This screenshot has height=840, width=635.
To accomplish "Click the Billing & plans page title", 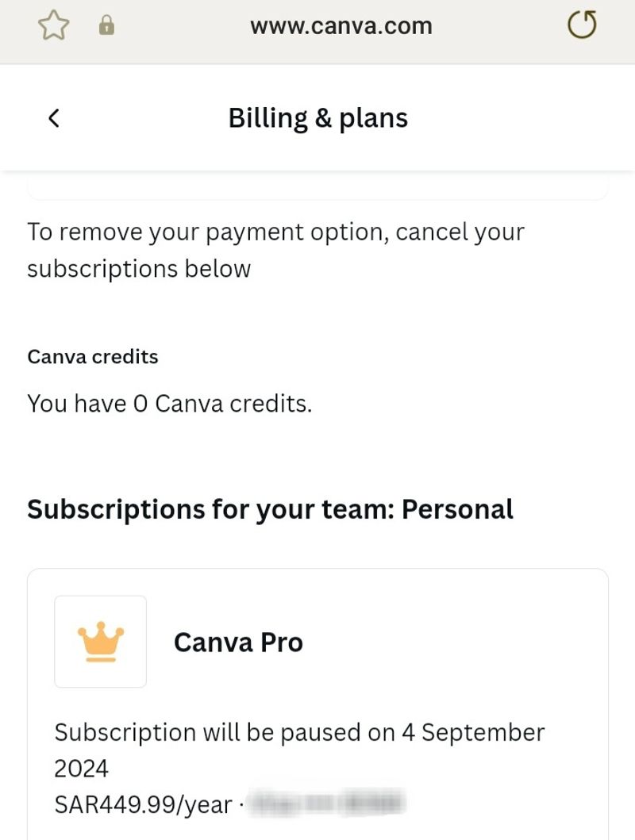I will (317, 118).
